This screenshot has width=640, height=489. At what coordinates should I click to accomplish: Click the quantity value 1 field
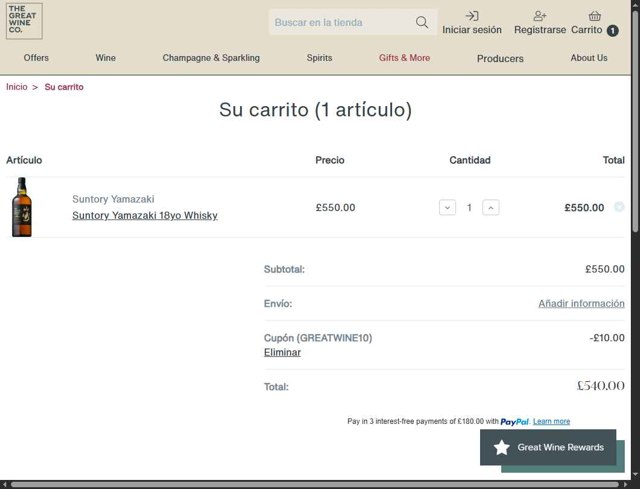tap(469, 207)
